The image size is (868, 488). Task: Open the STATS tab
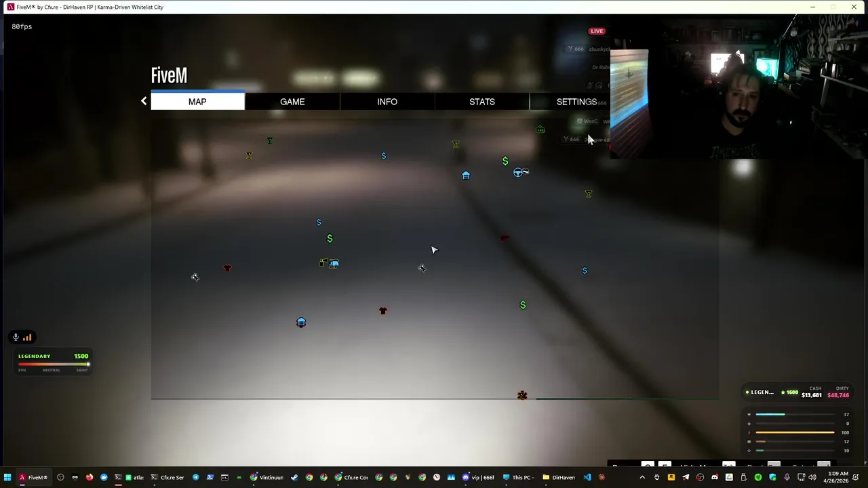pos(482,102)
